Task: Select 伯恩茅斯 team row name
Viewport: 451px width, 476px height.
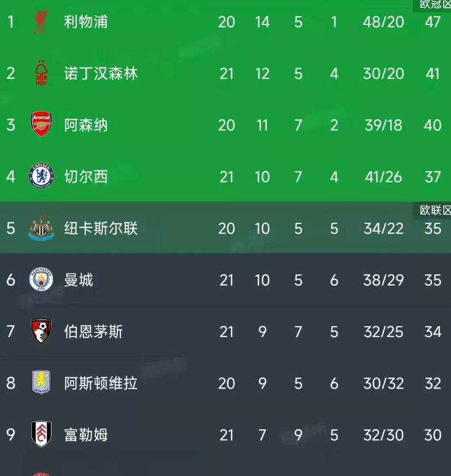Action: 93,331
